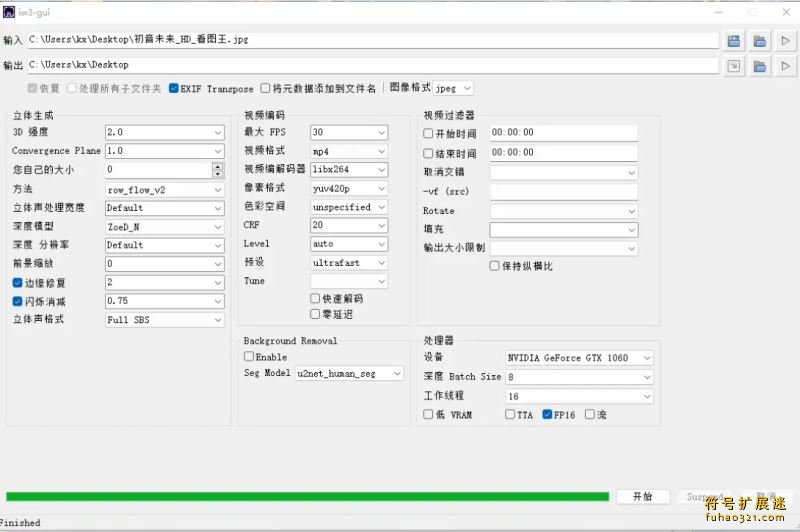Enable the 开始时间 checkbox
Image resolution: width=800 pixels, height=532 pixels.
428,133
